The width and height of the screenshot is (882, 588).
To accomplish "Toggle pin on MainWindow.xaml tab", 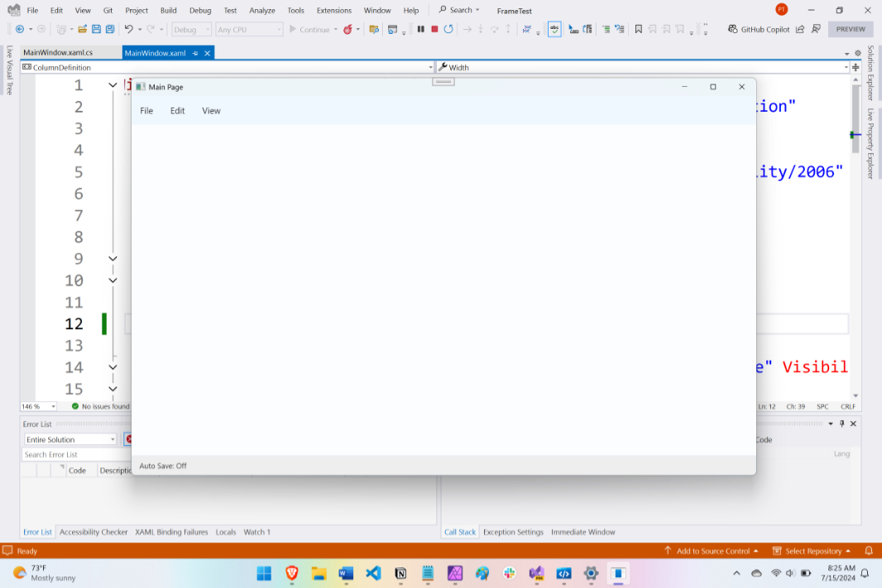I will pos(195,54).
